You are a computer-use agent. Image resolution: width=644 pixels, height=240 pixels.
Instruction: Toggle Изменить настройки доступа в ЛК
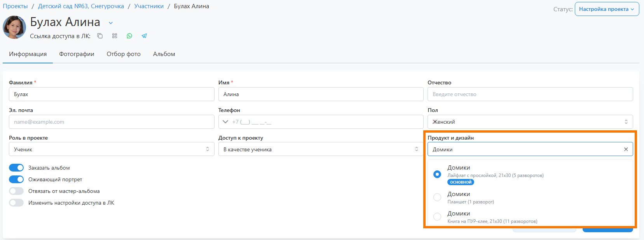point(16,203)
